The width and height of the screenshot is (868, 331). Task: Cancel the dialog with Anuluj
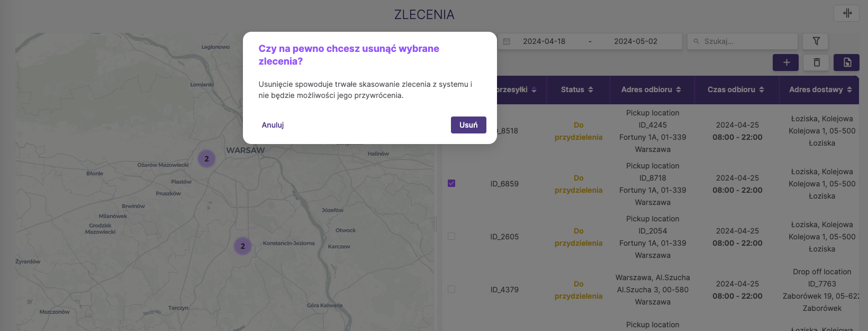tap(273, 125)
